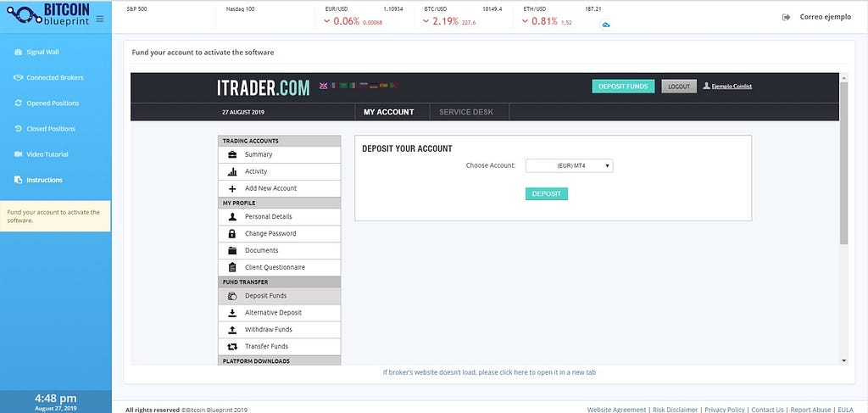The image size is (868, 413).
Task: Select Summary under Trading Accounts
Action: [x=280, y=154]
